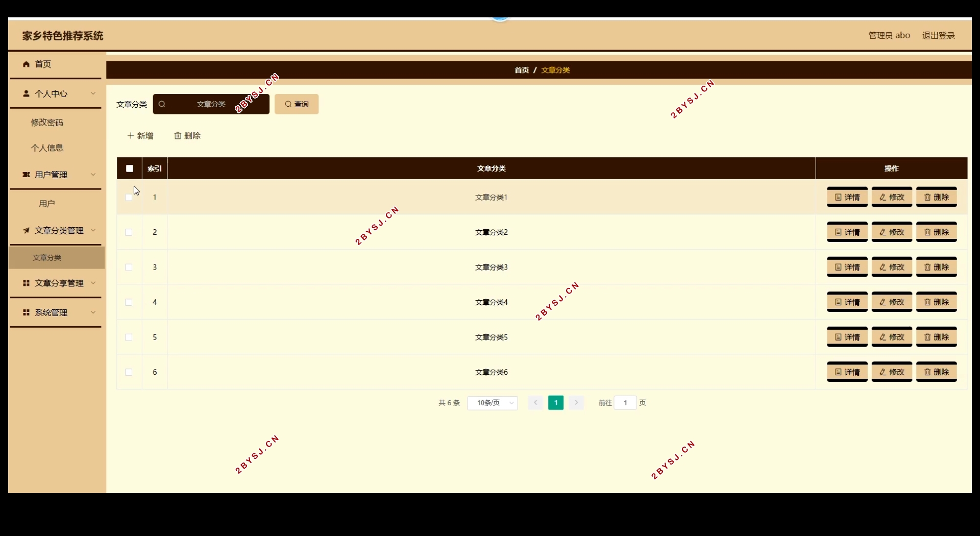
Task: Go to the next page arrow
Action: [x=576, y=403]
